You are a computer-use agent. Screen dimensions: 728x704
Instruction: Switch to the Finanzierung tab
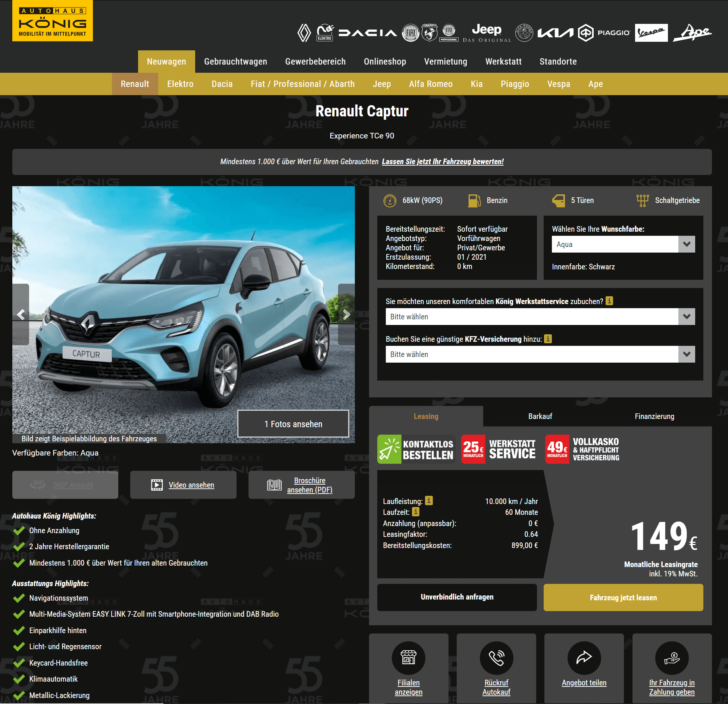654,416
